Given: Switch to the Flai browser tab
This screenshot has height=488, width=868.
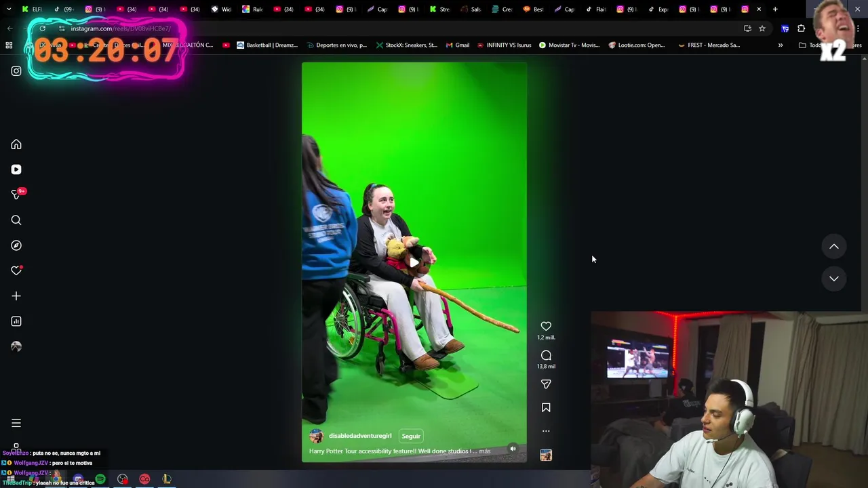Looking at the screenshot, I should (595, 9).
